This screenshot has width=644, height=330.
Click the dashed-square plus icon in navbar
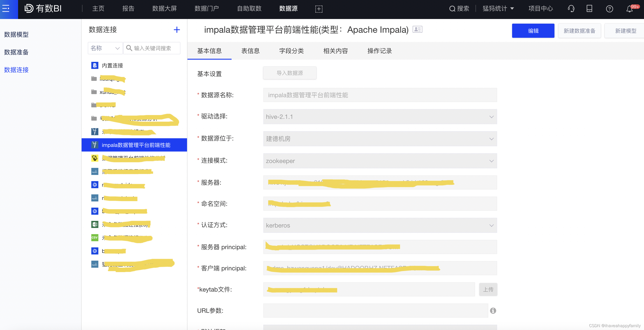[x=319, y=9]
